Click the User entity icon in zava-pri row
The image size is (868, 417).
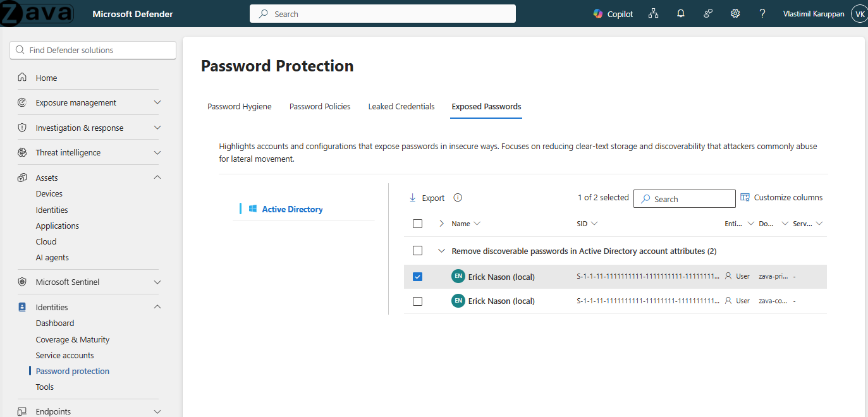728,276
